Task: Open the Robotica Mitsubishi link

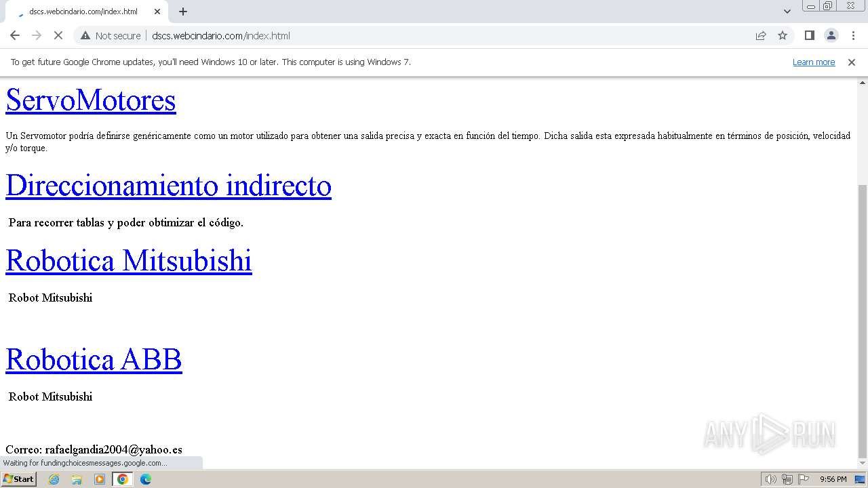Action: tap(129, 260)
